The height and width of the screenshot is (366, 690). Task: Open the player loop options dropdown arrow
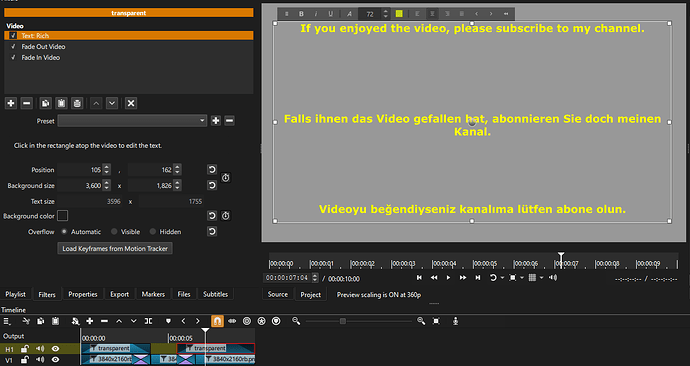[502, 278]
